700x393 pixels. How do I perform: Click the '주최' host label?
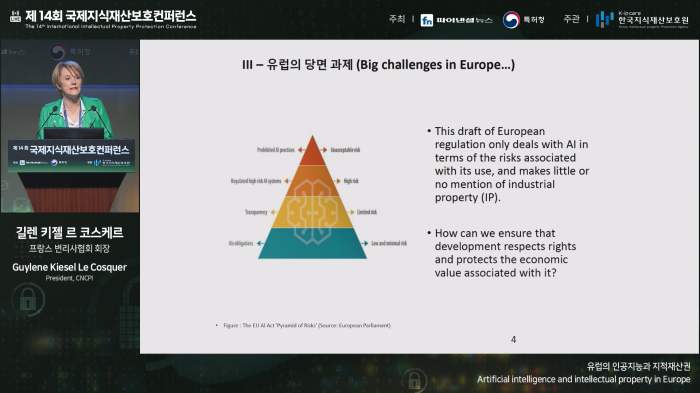point(397,19)
